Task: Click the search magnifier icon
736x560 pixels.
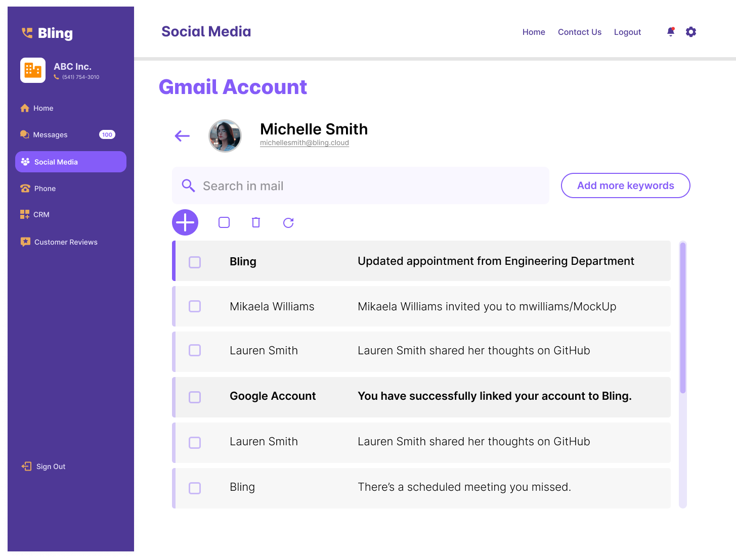Action: pos(188,185)
